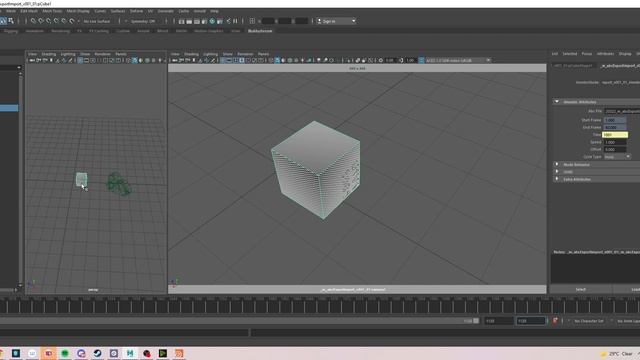The width and height of the screenshot is (640, 360).
Task: Click IPR render icon
Action: coord(197,21)
